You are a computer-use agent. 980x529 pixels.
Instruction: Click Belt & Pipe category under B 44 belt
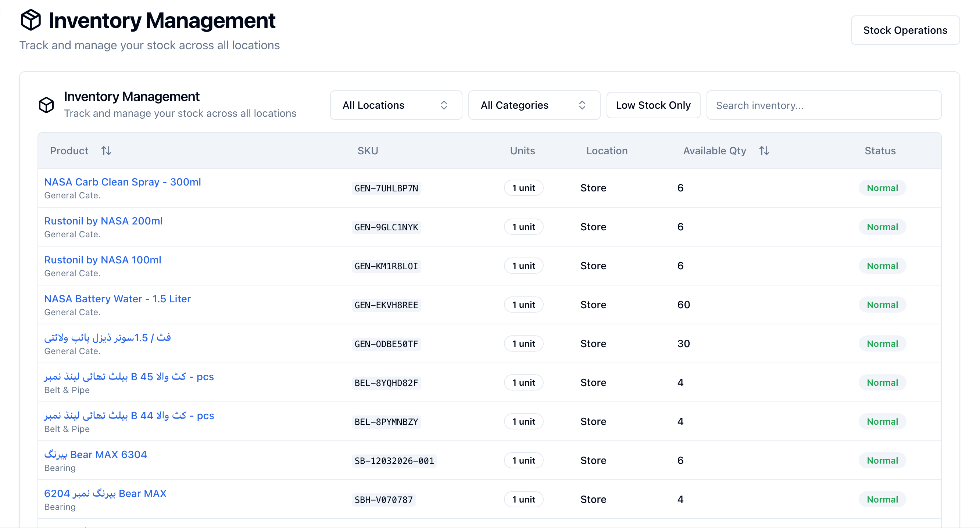[x=67, y=429]
